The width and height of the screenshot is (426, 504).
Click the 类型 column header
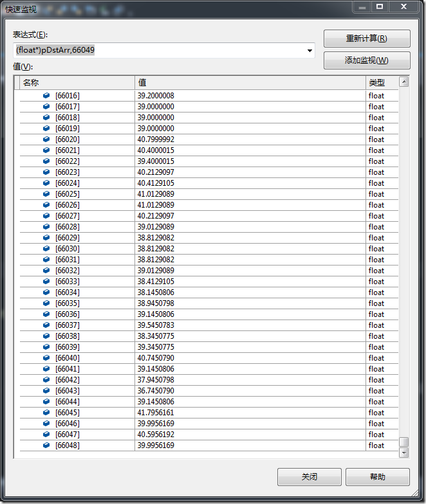click(x=382, y=82)
